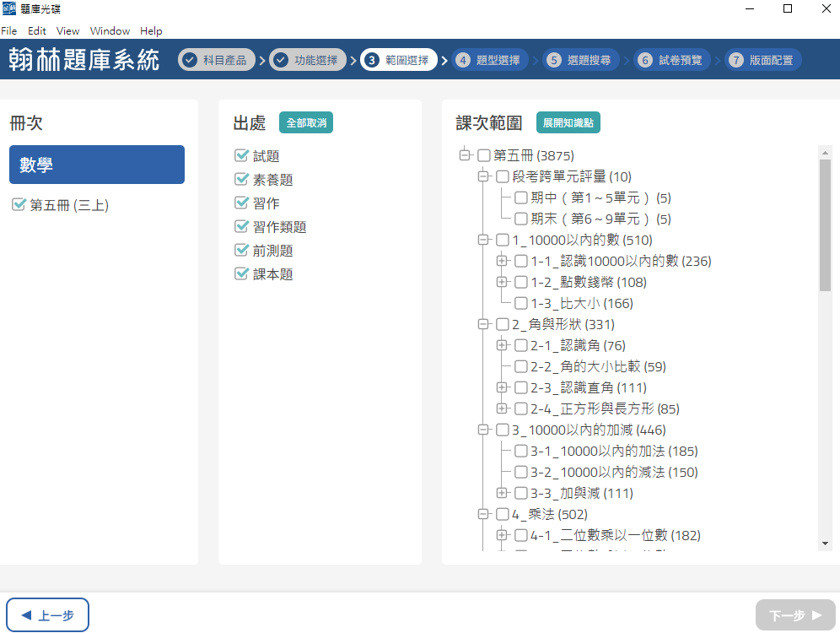
Task: Click the 科目產品 step checkmark icon
Action: 190,60
